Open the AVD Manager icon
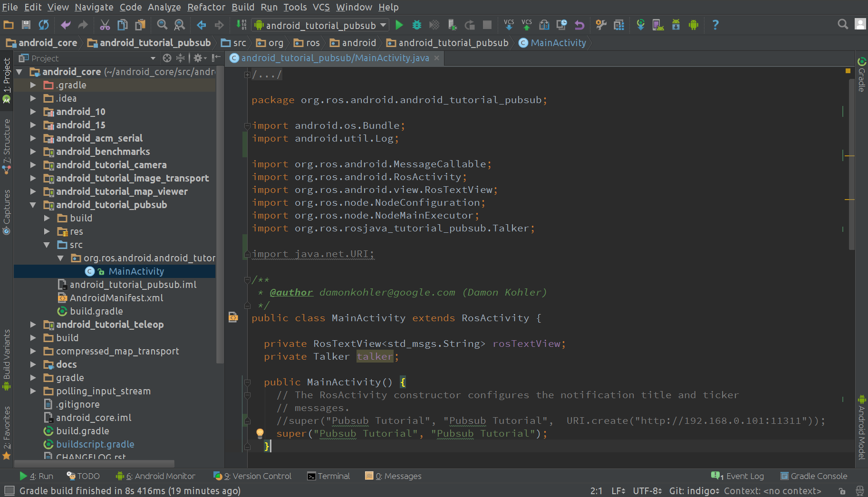Screen dimensions: 868x497 click(658, 25)
